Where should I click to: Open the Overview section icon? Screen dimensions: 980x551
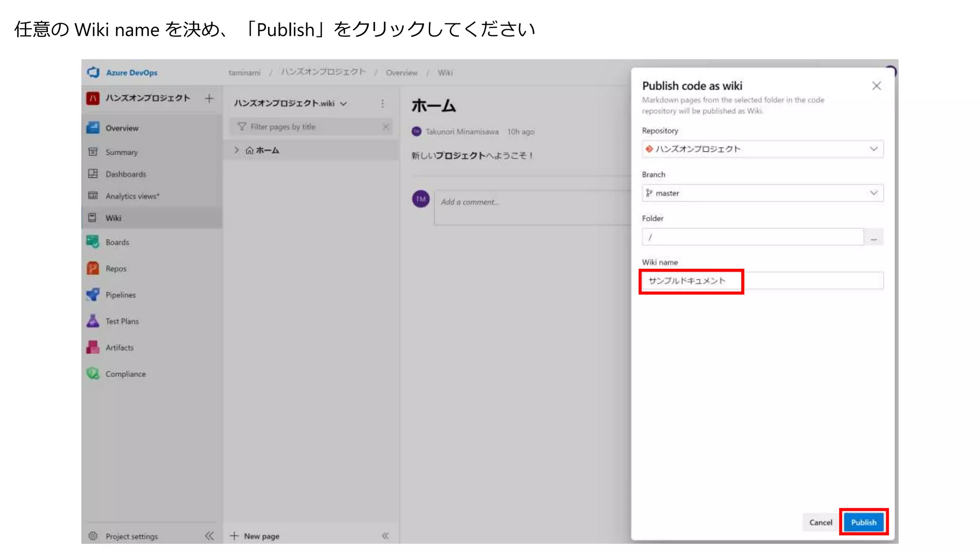coord(93,128)
